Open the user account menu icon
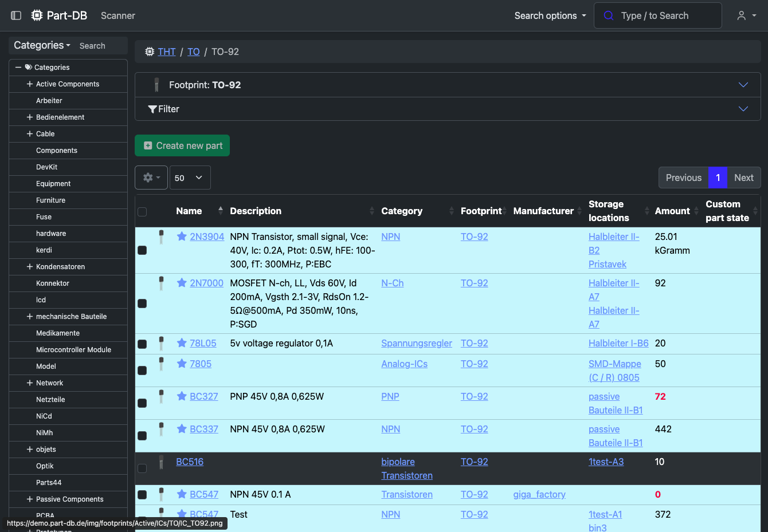768x532 pixels. [x=742, y=15]
